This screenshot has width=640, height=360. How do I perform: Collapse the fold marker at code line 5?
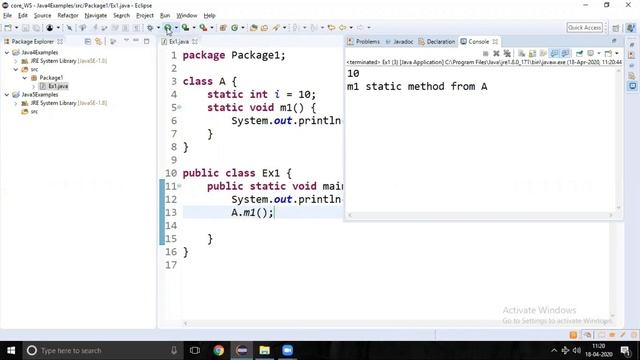click(x=179, y=107)
